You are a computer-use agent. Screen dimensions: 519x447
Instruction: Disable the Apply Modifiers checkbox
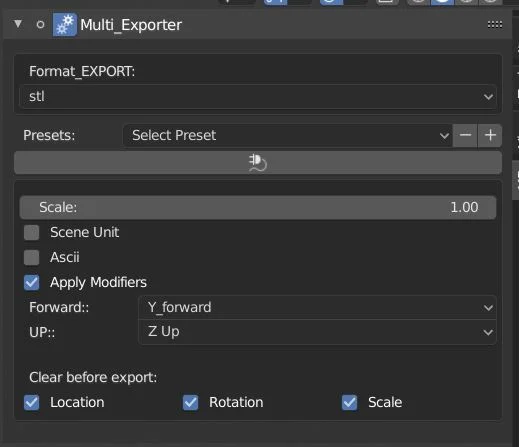31,282
